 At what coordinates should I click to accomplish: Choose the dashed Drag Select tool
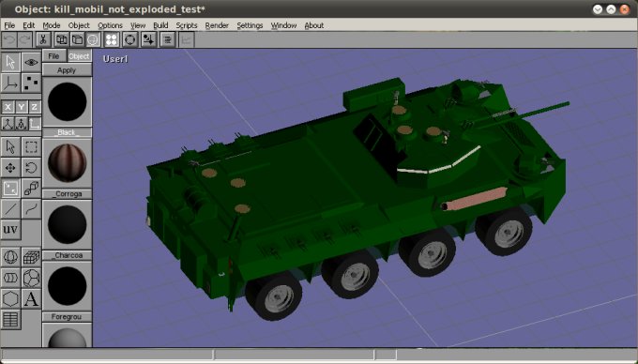coord(31,147)
